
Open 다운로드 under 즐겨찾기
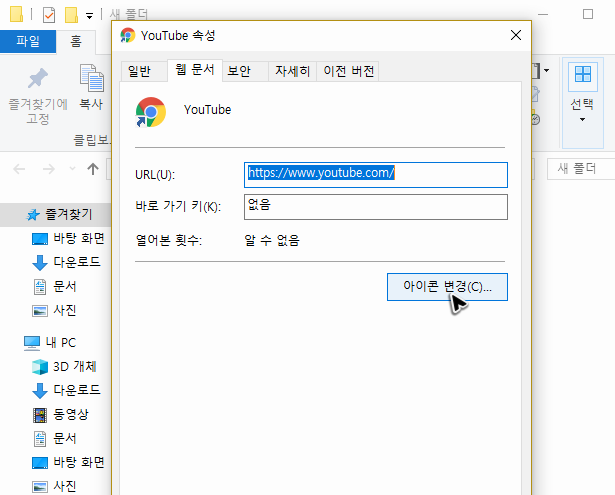[66, 262]
